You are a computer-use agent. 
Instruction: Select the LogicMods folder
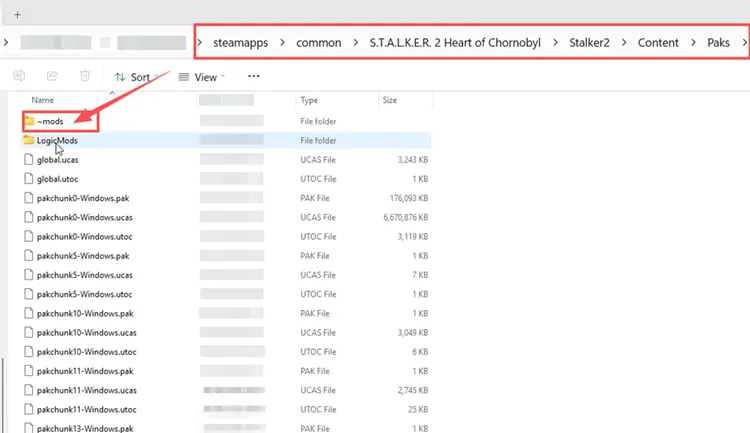pos(57,141)
